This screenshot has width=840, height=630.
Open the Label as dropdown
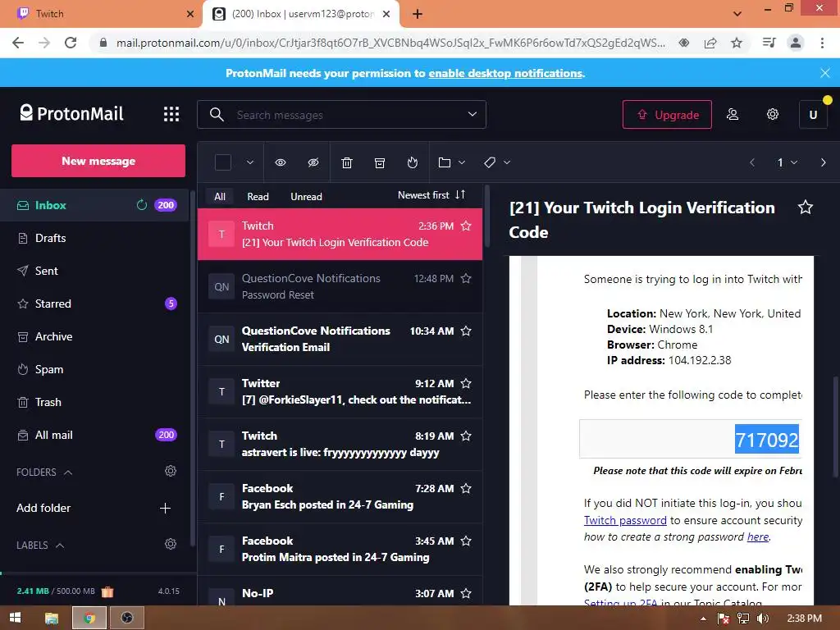coord(496,162)
